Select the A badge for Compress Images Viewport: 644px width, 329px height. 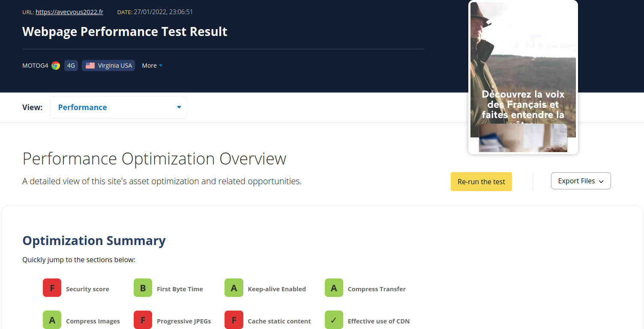[52, 320]
